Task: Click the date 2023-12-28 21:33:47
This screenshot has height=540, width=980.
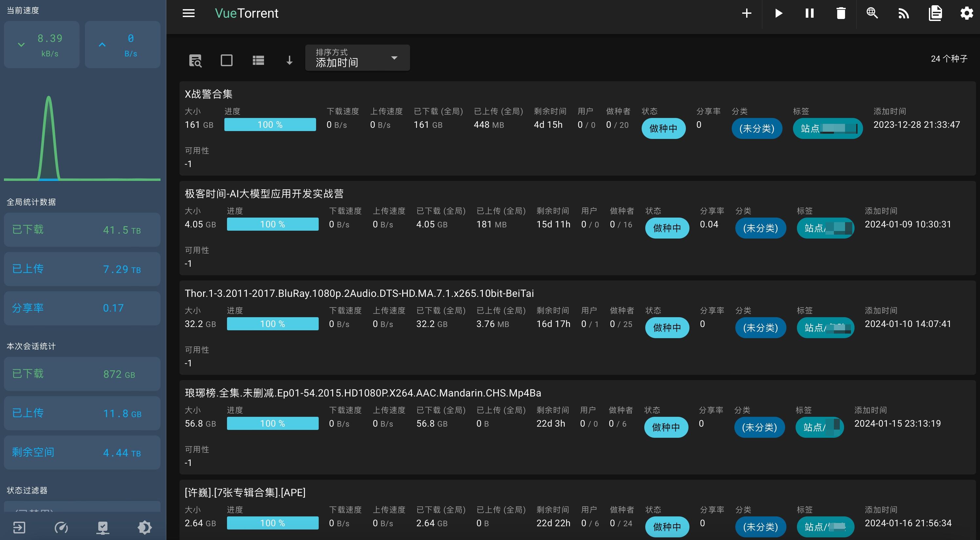Action: [x=917, y=125]
